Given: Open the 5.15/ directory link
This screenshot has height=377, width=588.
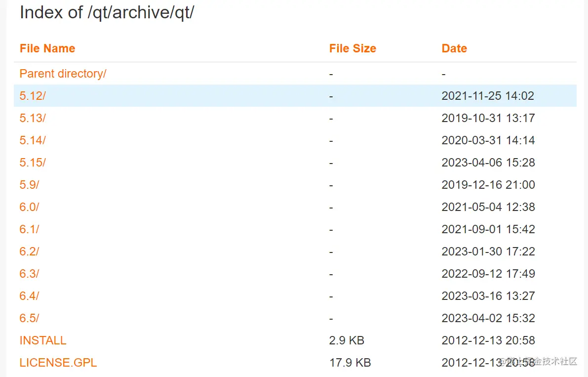Looking at the screenshot, I should tap(33, 163).
